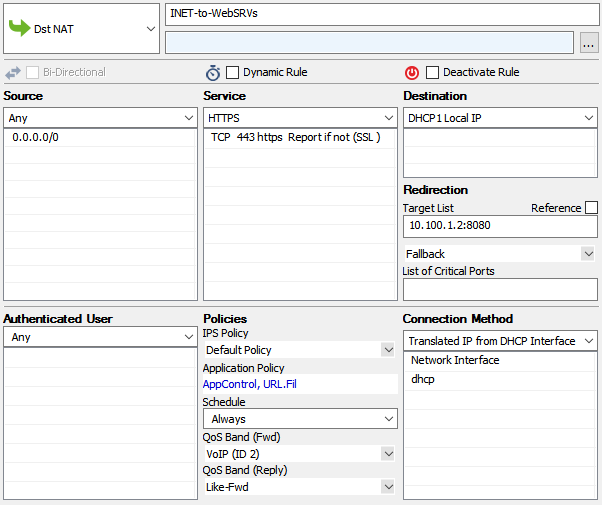The width and height of the screenshot is (602, 505).
Task: Click the Target List address field
Action: pyautogui.click(x=499, y=226)
